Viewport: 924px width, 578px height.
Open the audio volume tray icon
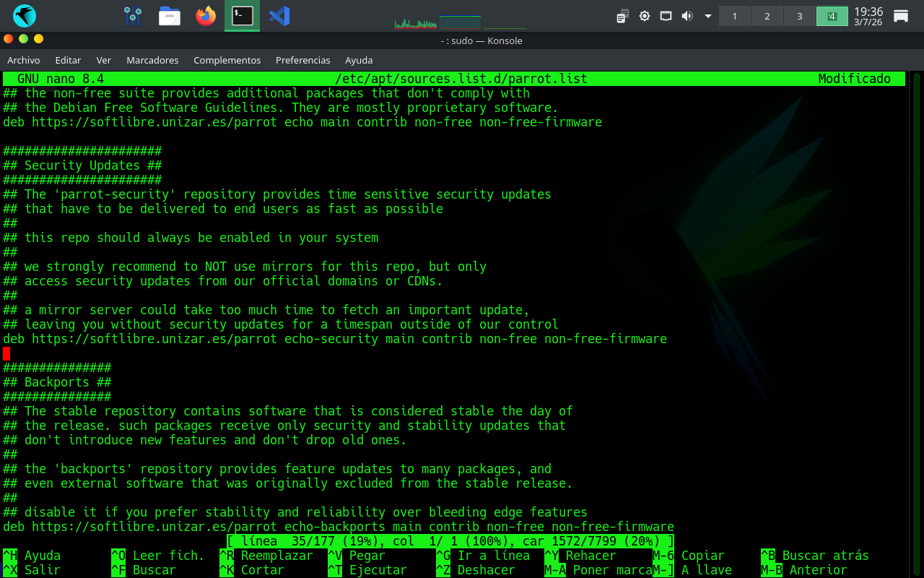pyautogui.click(x=687, y=16)
